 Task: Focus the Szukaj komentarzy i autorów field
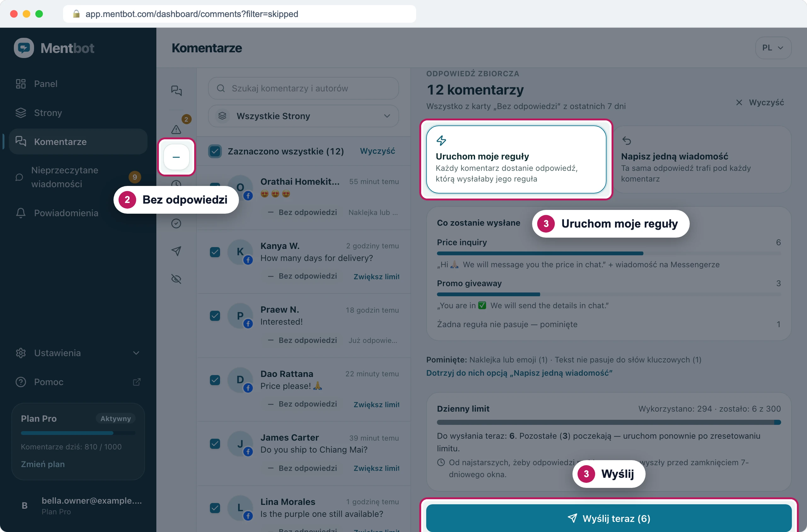coord(303,88)
